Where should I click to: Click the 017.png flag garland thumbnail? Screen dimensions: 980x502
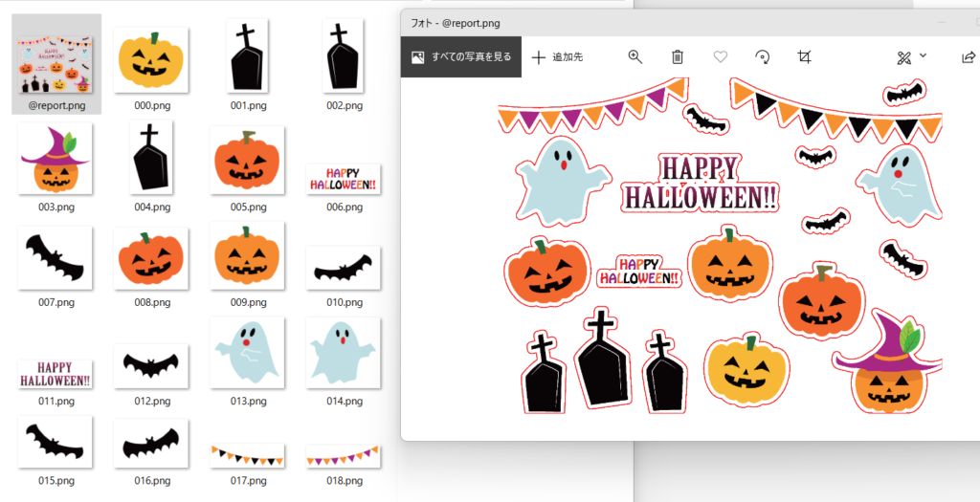pyautogui.click(x=247, y=455)
